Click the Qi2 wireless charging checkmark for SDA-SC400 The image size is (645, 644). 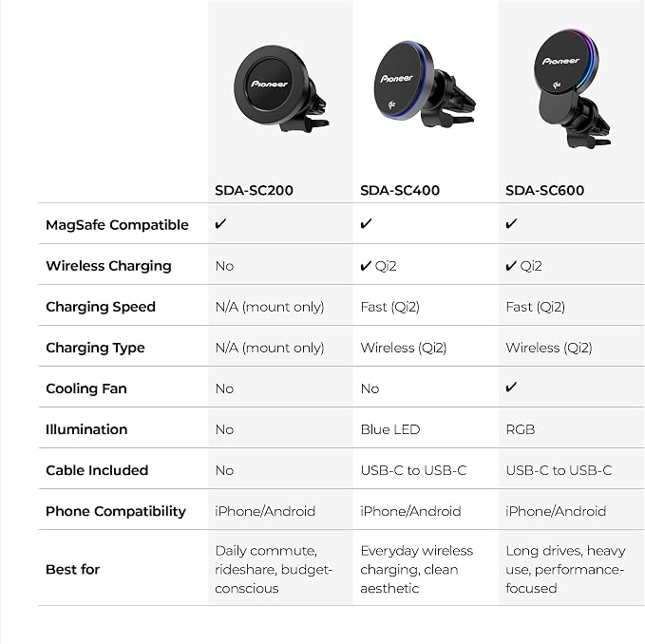point(366,266)
